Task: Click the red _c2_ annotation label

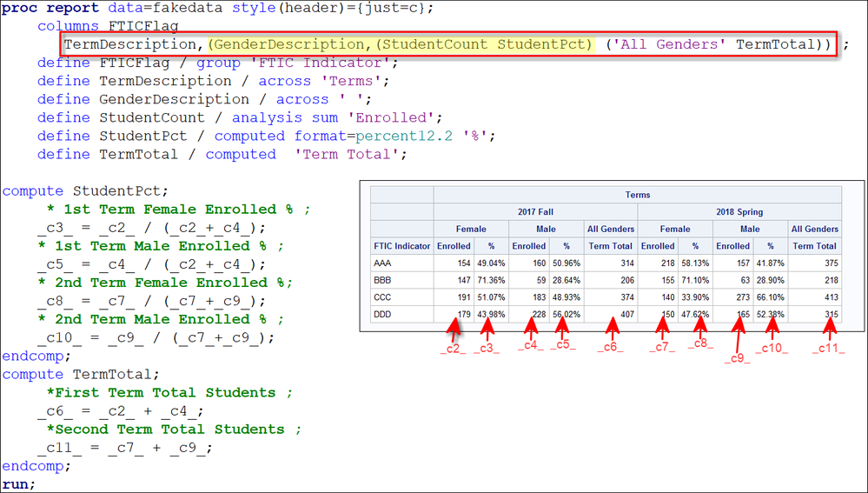Action: tap(454, 349)
